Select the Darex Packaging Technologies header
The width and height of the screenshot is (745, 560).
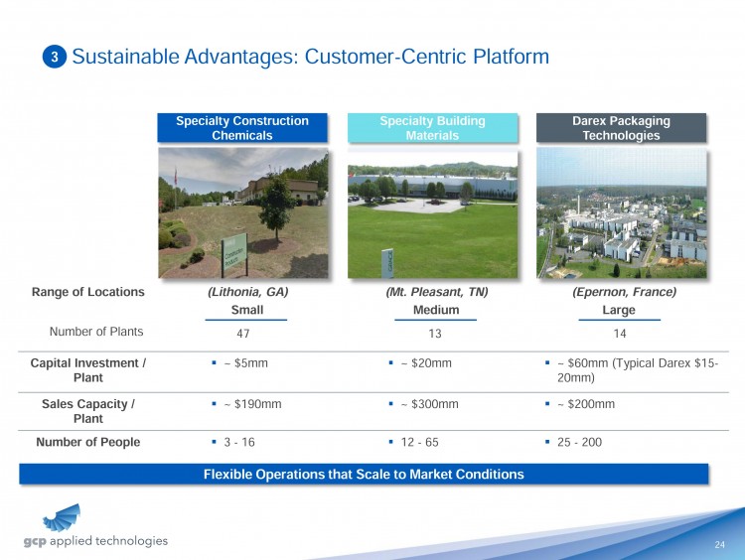coord(621,128)
